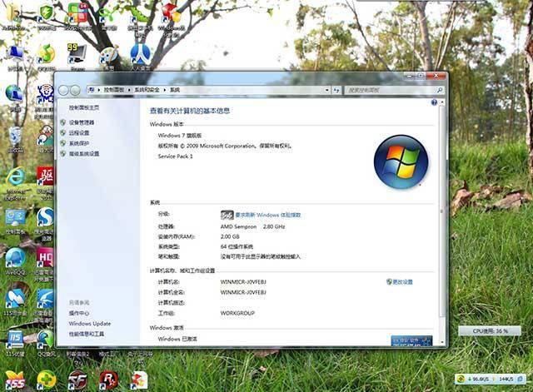Screen dimensions: 533x392
Task: Launch the green shield security app icon
Action: [47, 14]
